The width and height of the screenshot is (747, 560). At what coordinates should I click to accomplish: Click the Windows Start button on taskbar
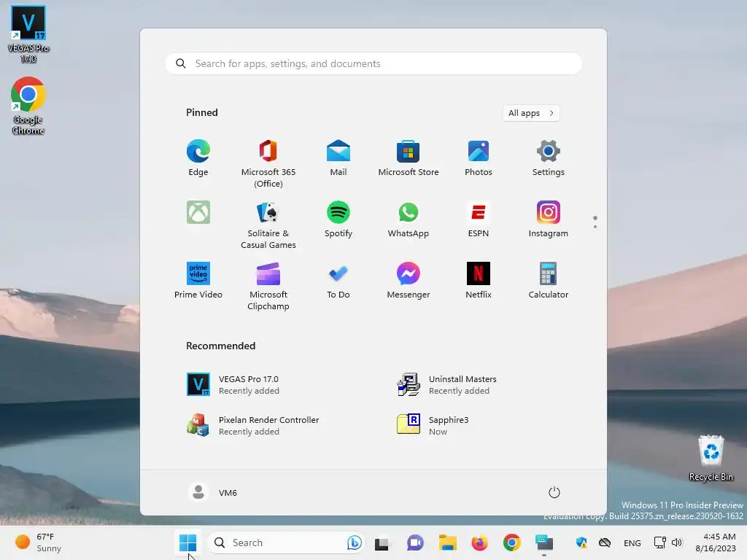click(x=187, y=542)
